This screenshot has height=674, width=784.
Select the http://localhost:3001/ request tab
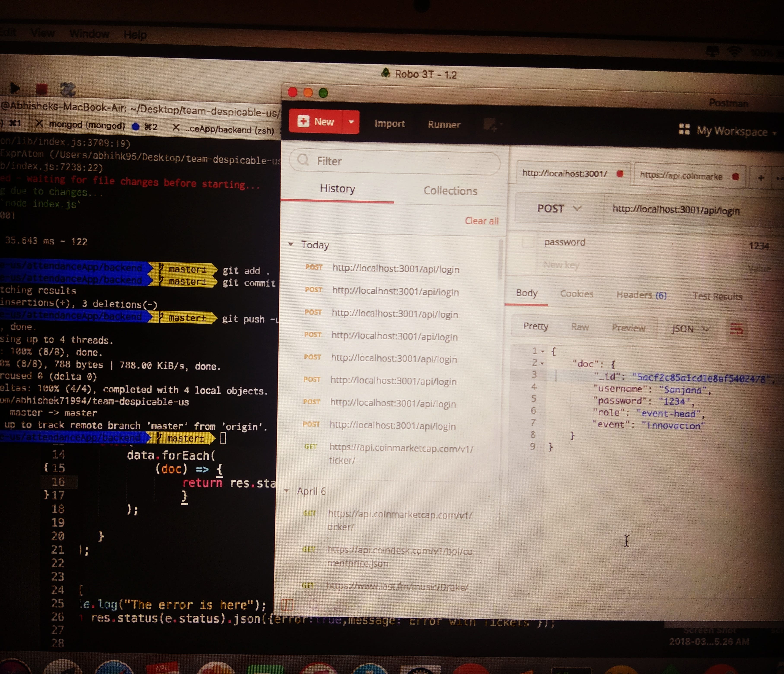[565, 174]
